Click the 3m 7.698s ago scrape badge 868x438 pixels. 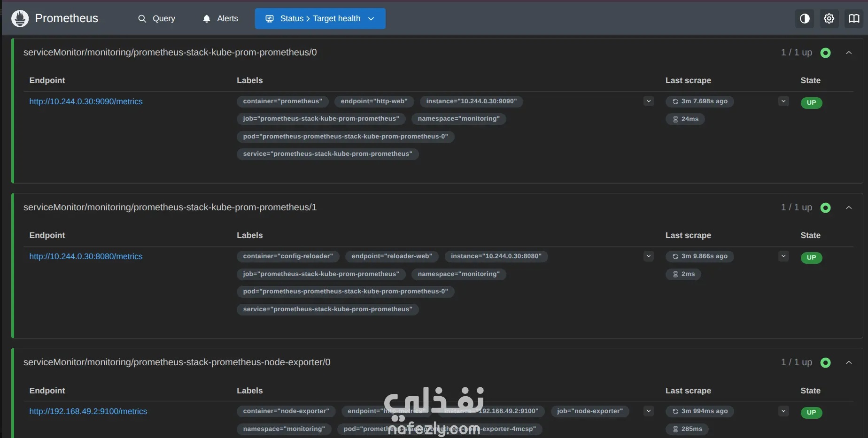coord(700,101)
